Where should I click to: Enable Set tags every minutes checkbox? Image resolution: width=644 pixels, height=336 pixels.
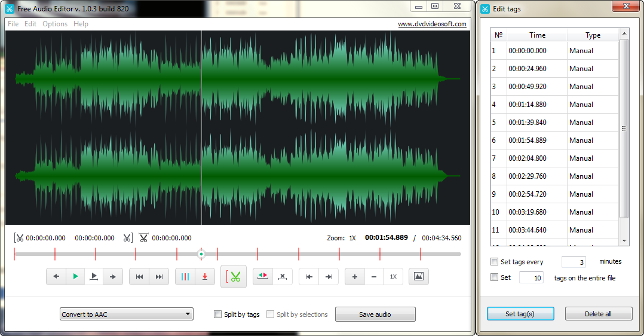tap(495, 261)
